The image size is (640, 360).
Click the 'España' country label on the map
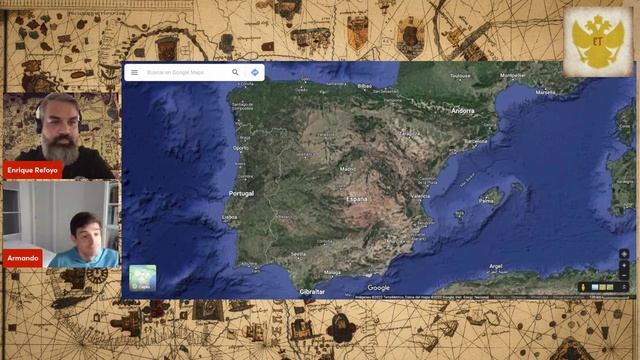357,199
